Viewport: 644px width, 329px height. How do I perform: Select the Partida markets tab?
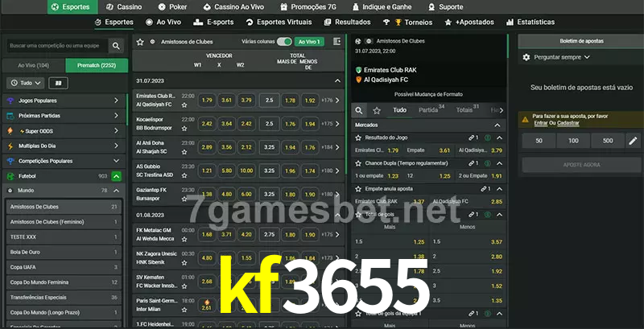pyautogui.click(x=431, y=110)
